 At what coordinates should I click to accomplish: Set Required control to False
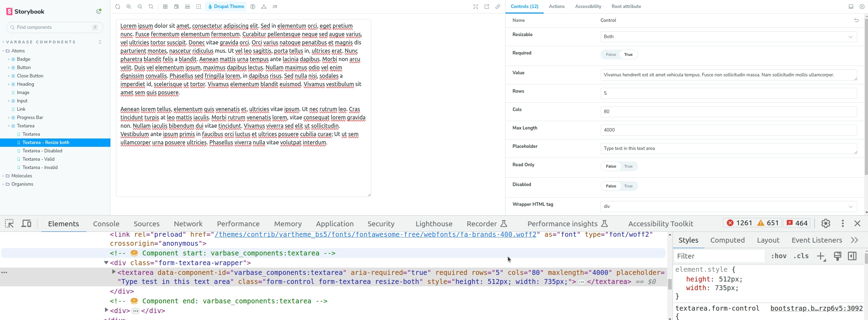point(611,54)
